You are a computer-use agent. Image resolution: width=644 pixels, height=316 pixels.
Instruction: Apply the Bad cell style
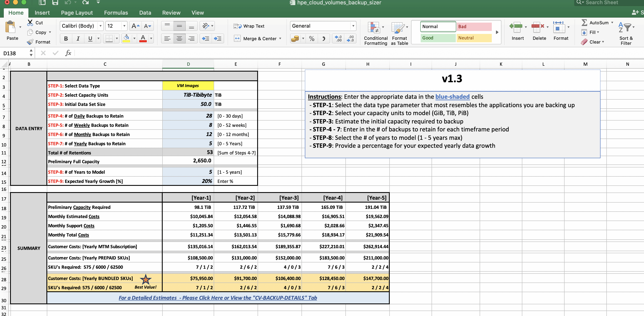click(474, 27)
